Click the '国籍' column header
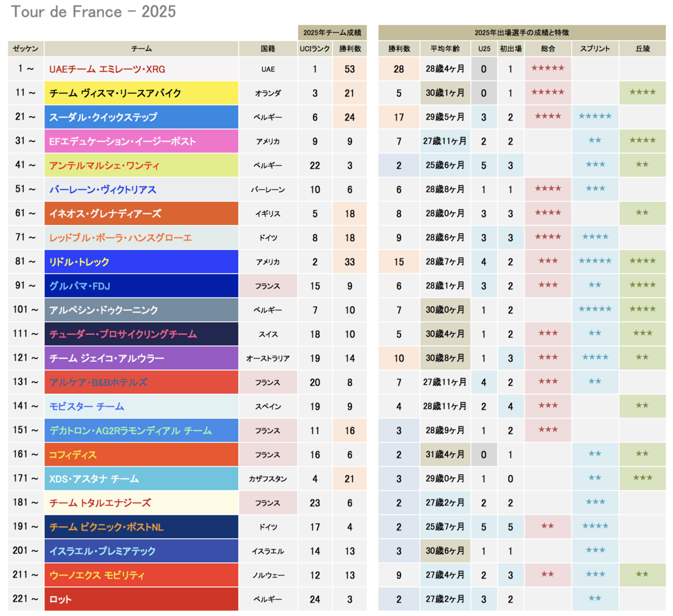 268,49
